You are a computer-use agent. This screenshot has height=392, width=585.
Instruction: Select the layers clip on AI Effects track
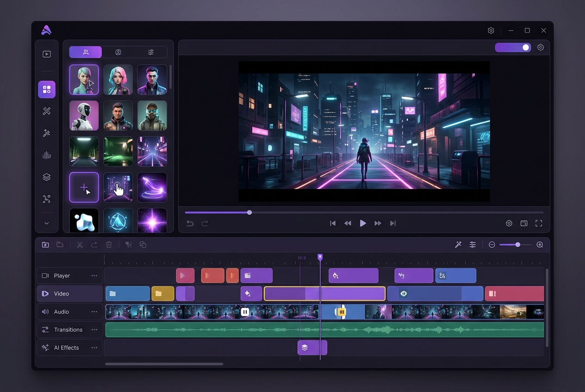pyautogui.click(x=312, y=348)
